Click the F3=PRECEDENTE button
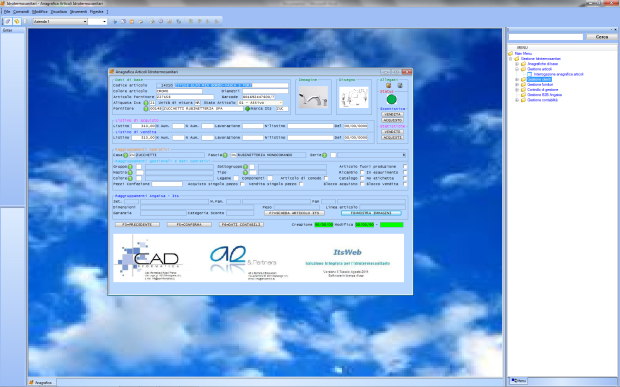The height and width of the screenshot is (387, 620). click(x=137, y=225)
